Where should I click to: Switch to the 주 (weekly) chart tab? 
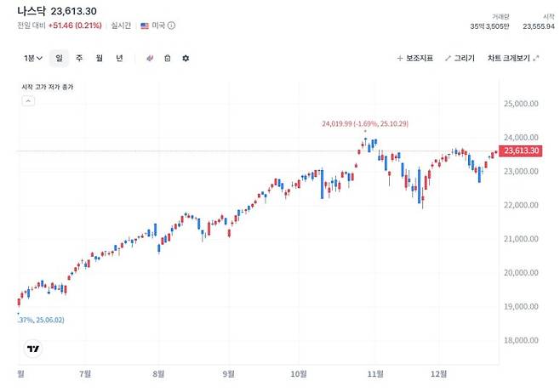point(79,58)
